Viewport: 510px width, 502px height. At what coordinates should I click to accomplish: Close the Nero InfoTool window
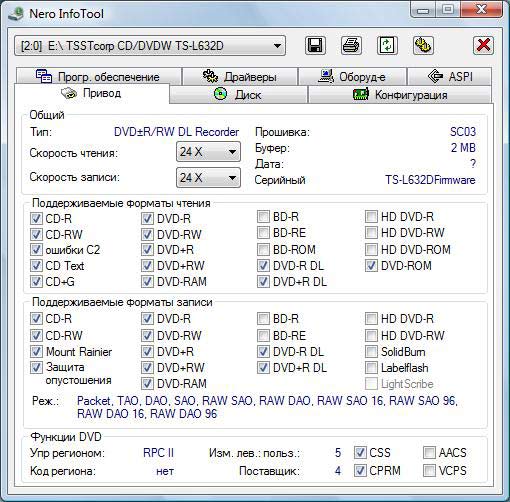(481, 9)
